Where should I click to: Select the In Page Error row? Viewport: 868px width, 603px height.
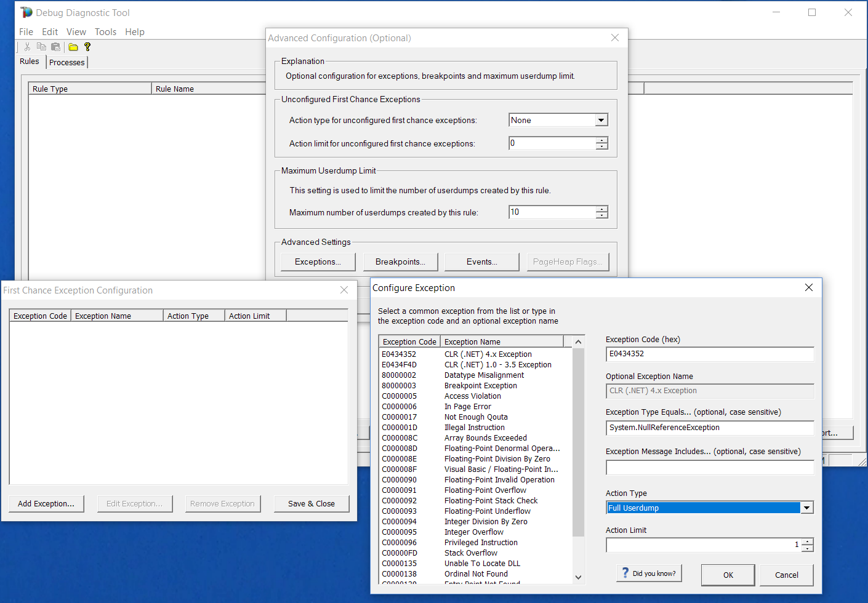point(475,407)
